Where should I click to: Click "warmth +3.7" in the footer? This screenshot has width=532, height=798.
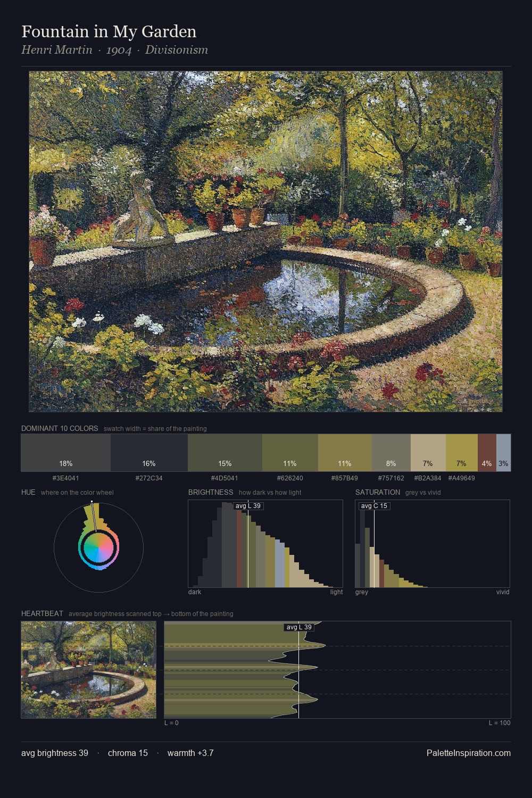190,753
